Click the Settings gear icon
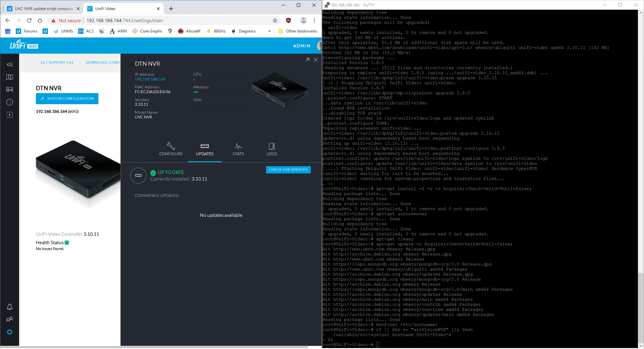Image resolution: width=644 pixels, height=349 pixels. (10, 332)
